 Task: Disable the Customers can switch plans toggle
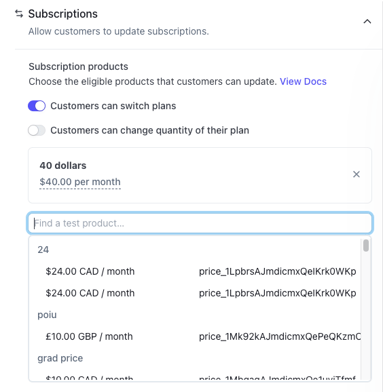37,106
